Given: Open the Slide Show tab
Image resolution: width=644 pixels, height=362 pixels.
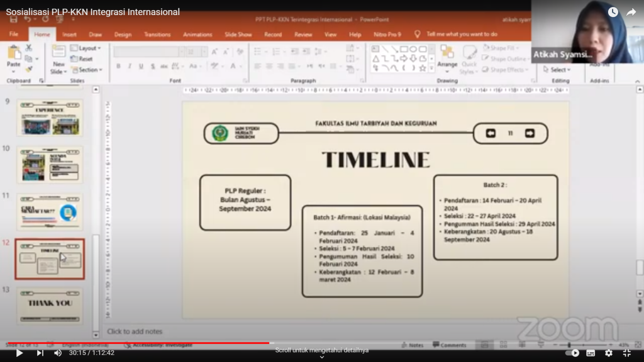Looking at the screenshot, I should [238, 35].
